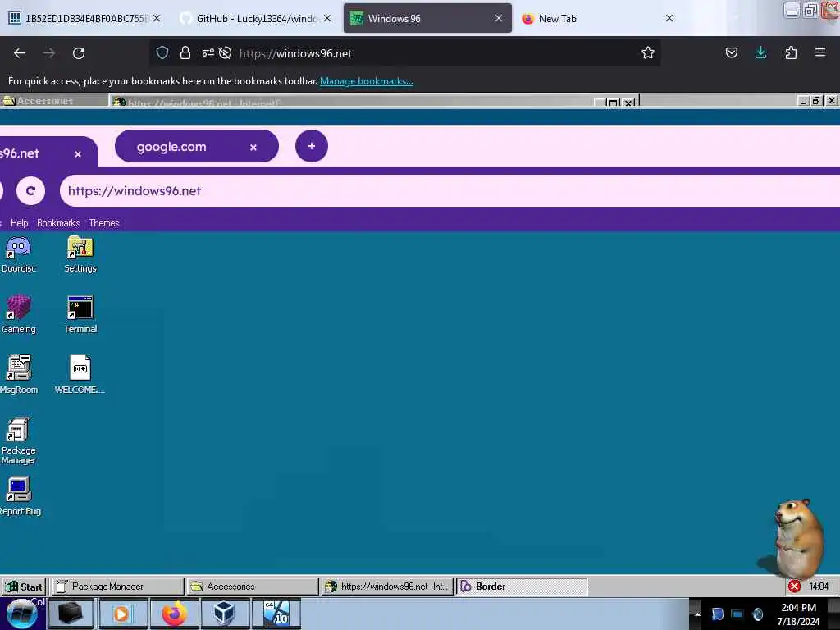Reload the Firefox page

tap(79, 53)
